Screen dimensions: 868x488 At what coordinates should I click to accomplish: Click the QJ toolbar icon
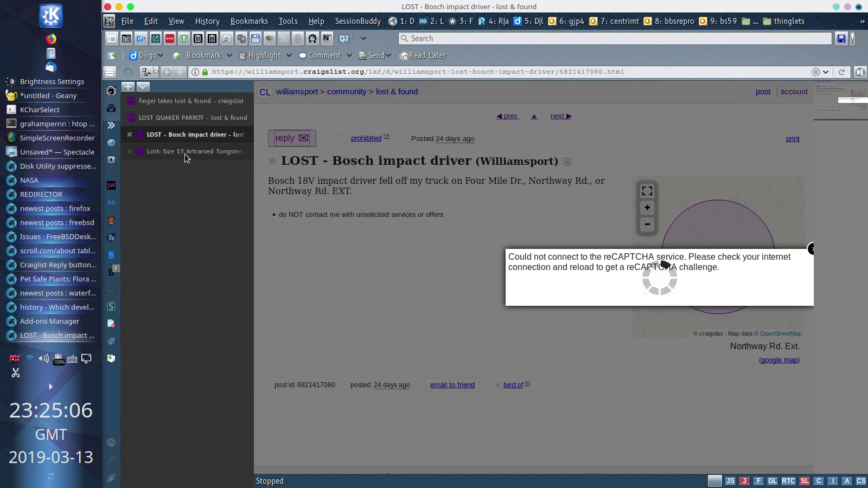[x=344, y=38]
